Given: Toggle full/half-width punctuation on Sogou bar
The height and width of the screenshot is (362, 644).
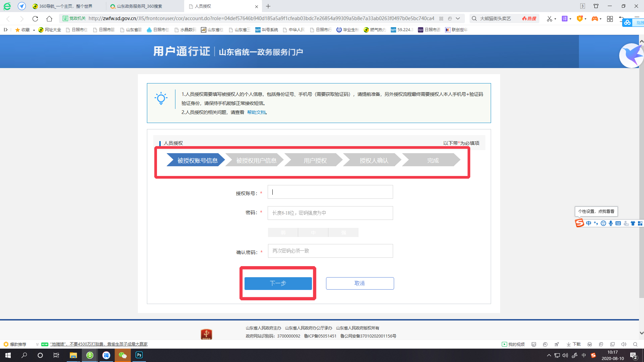Looking at the screenshot, I should tap(596, 223).
